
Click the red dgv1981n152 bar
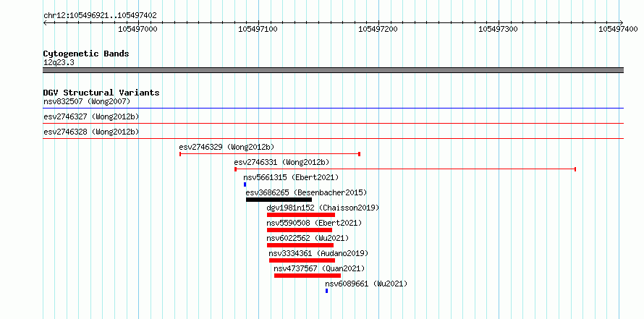tap(301, 215)
